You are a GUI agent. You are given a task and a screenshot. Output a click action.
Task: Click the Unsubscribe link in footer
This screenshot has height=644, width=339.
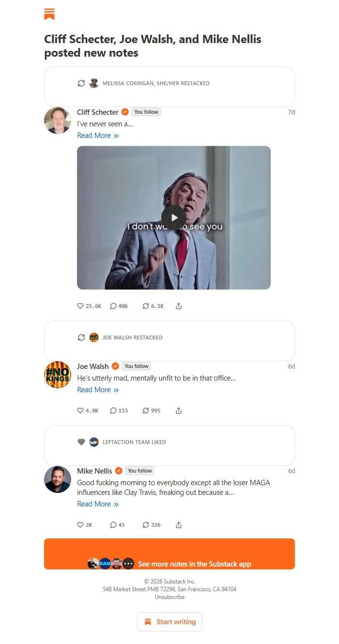pos(169,597)
